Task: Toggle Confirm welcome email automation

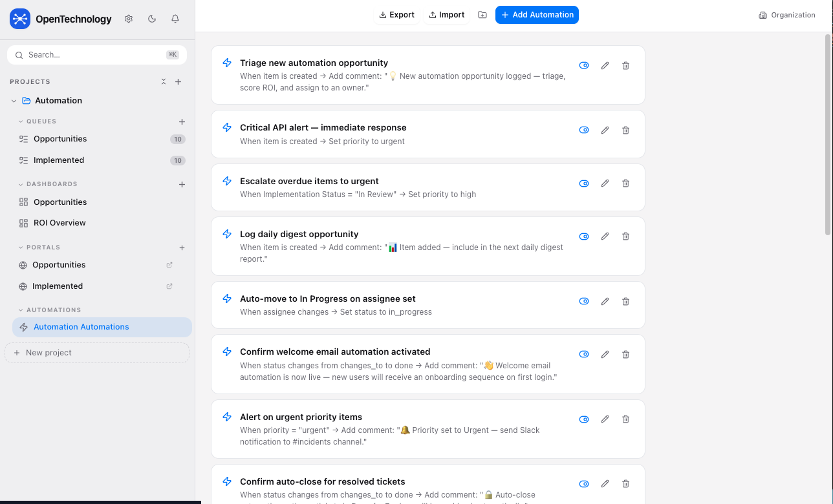Action: (x=584, y=354)
